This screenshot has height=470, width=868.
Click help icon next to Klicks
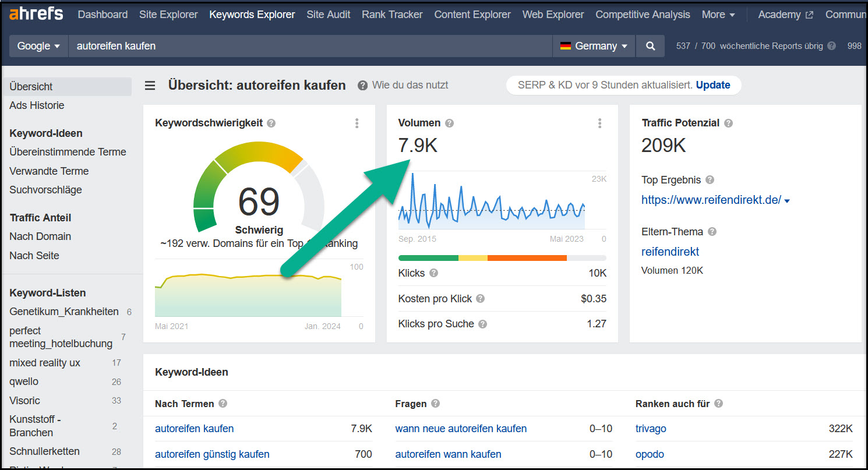point(433,273)
